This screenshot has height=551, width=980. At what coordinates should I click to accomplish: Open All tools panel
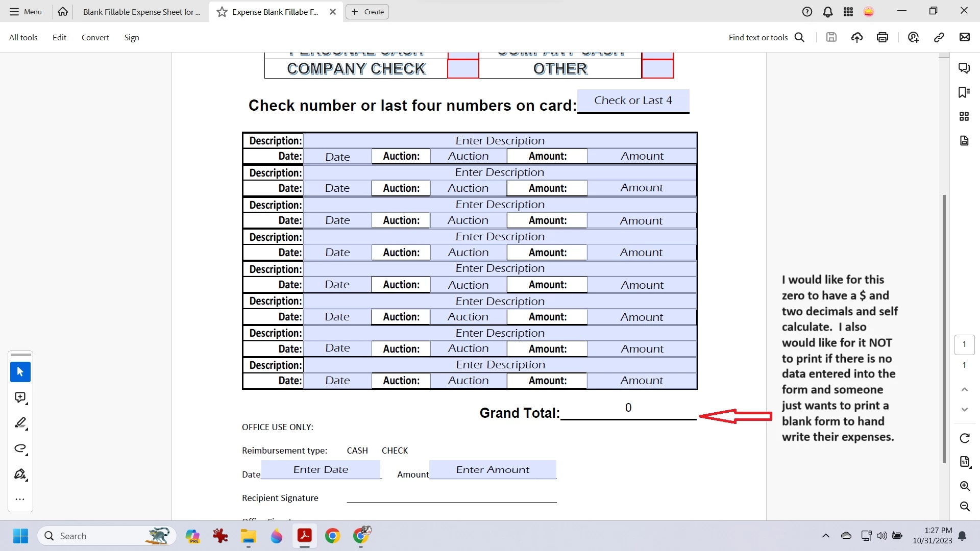[x=23, y=37]
